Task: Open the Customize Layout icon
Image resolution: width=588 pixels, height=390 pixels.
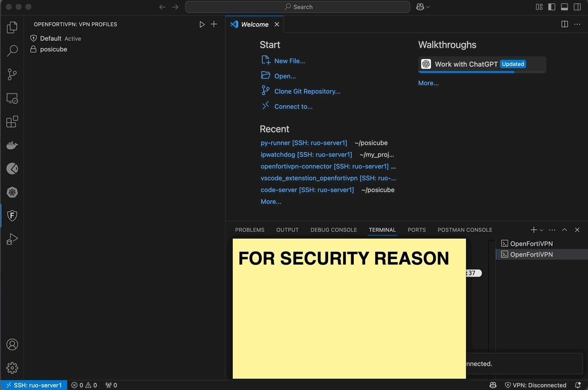Action: 539,7
